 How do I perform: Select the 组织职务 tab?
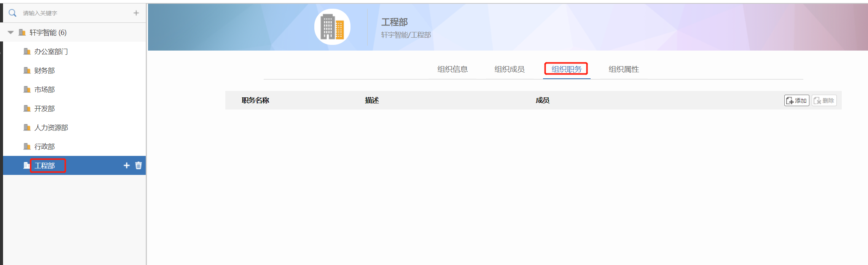[566, 69]
